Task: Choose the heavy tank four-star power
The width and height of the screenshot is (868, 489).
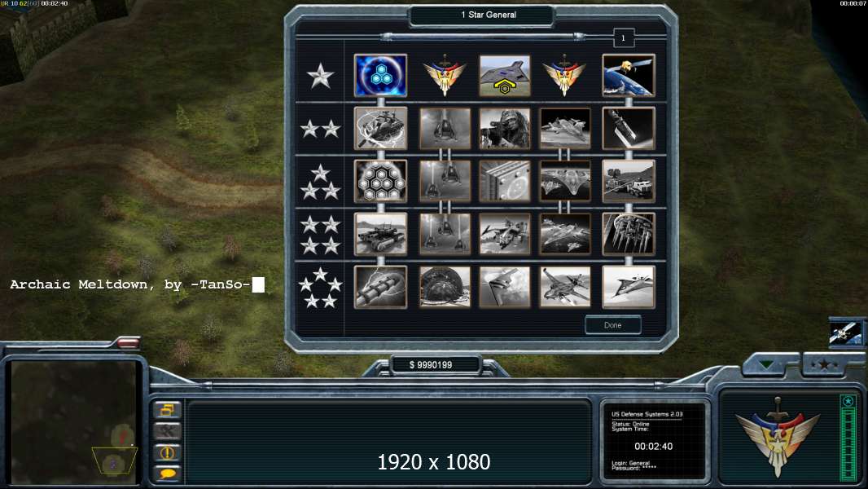Action: pos(380,234)
